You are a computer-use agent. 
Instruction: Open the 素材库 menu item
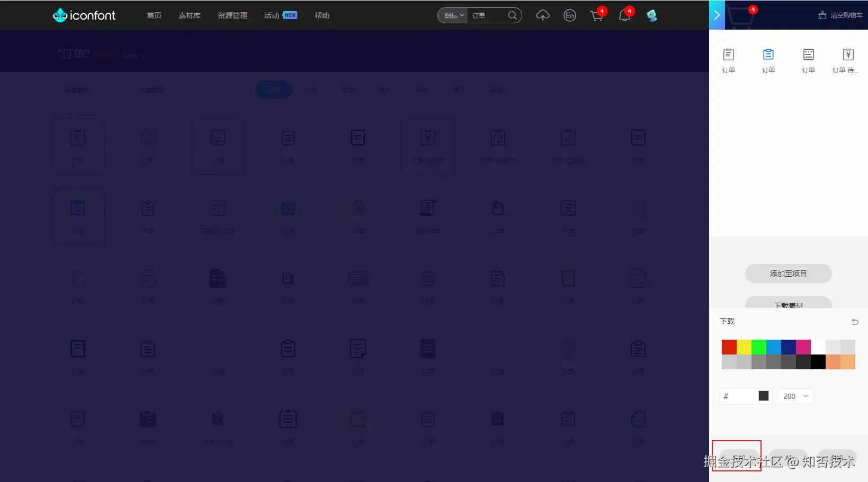point(190,15)
